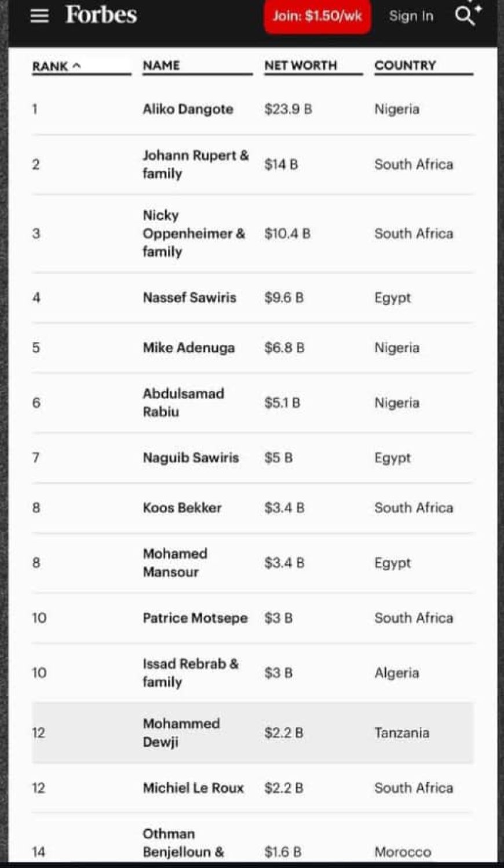Sort by the Net Worth column header
The height and width of the screenshot is (868, 504).
pyautogui.click(x=300, y=66)
